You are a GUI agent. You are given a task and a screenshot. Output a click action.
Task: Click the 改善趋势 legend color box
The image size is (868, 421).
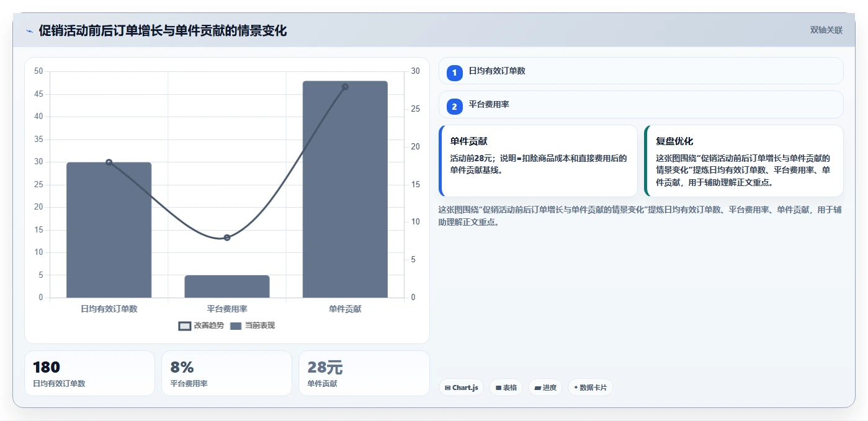[x=184, y=326]
